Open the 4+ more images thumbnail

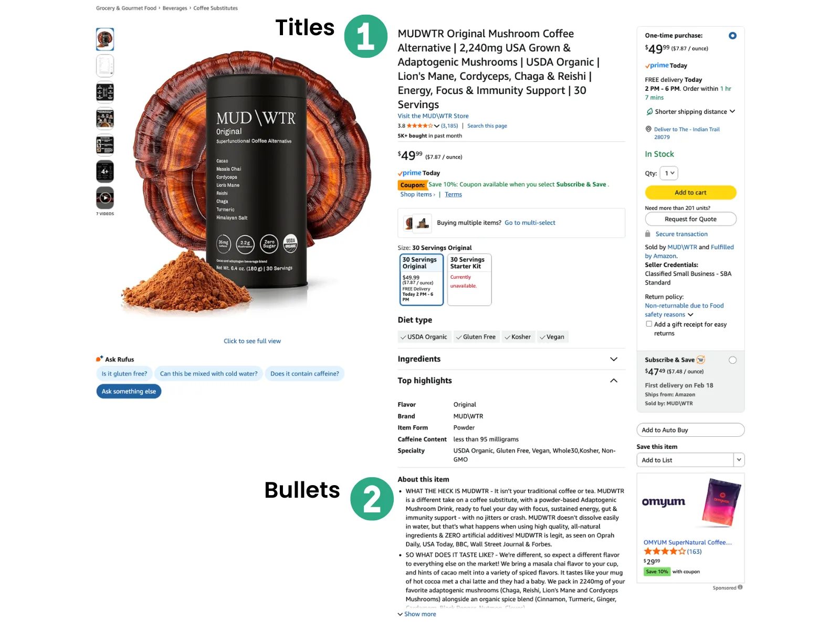pyautogui.click(x=105, y=172)
